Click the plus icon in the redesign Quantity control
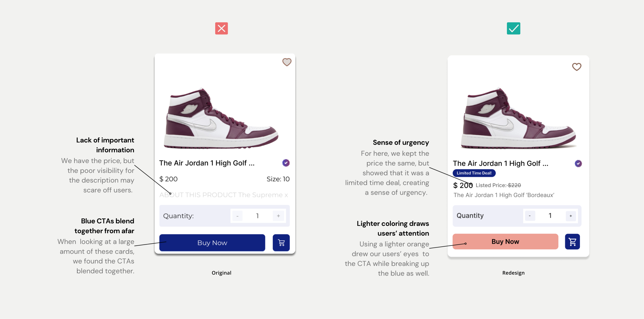Screen dimensions: 644x319 [x=571, y=216]
